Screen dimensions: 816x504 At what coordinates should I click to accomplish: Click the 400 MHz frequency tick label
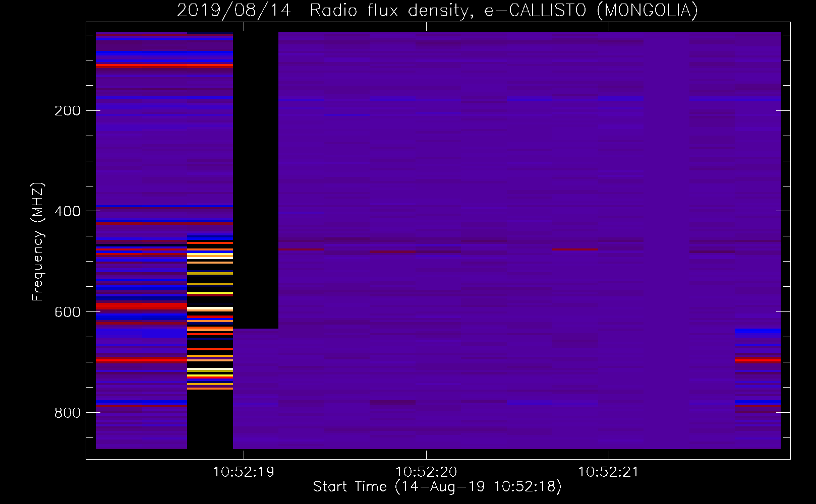point(68,211)
